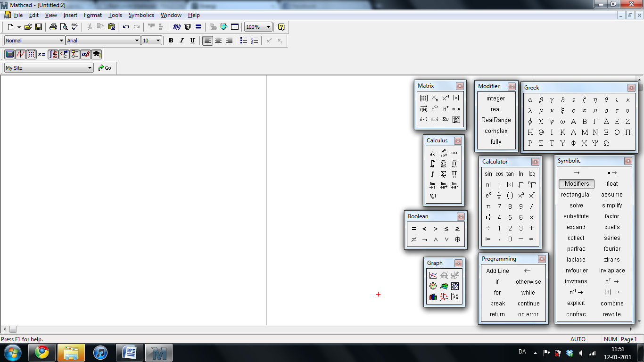Screen dimensions: 644x362
Task: Open the Arial font dropdown
Action: 137,41
